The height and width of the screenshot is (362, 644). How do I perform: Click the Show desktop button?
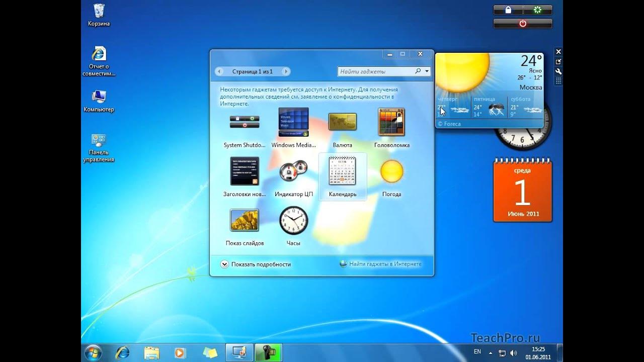559,352
